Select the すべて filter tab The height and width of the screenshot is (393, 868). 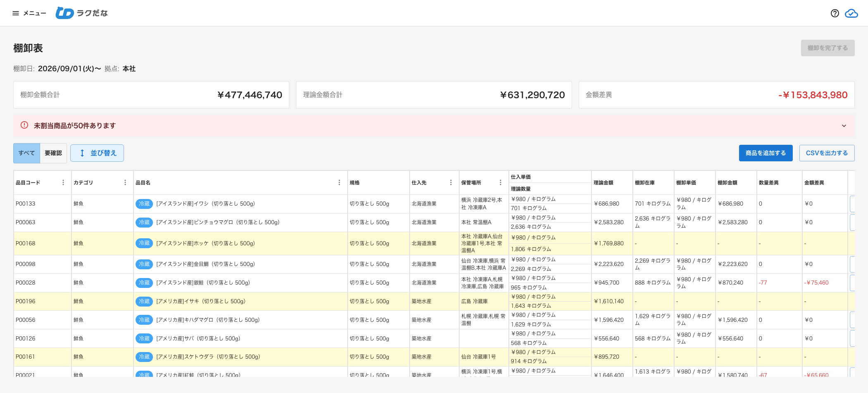point(26,153)
